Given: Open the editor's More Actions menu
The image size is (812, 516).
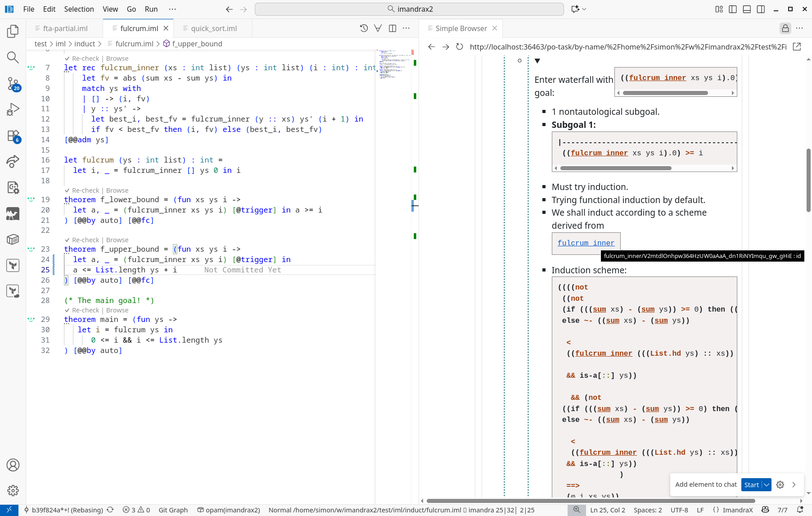Looking at the screenshot, I should coord(406,28).
